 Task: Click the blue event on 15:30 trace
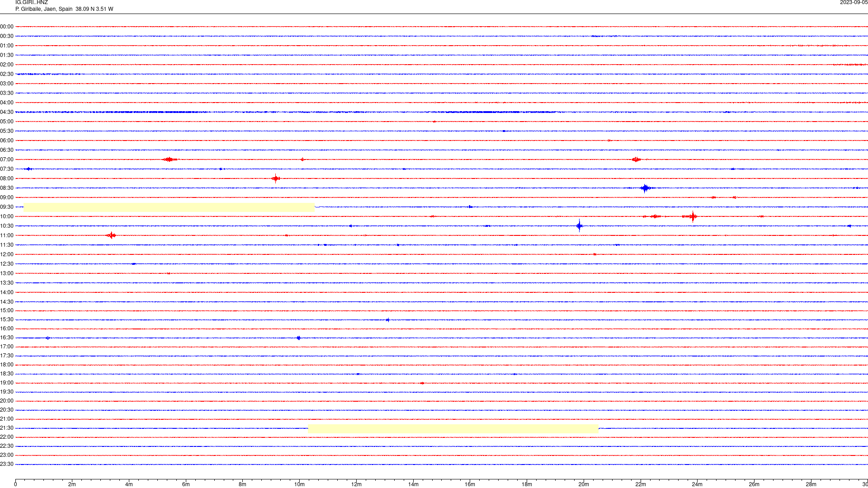(x=387, y=320)
